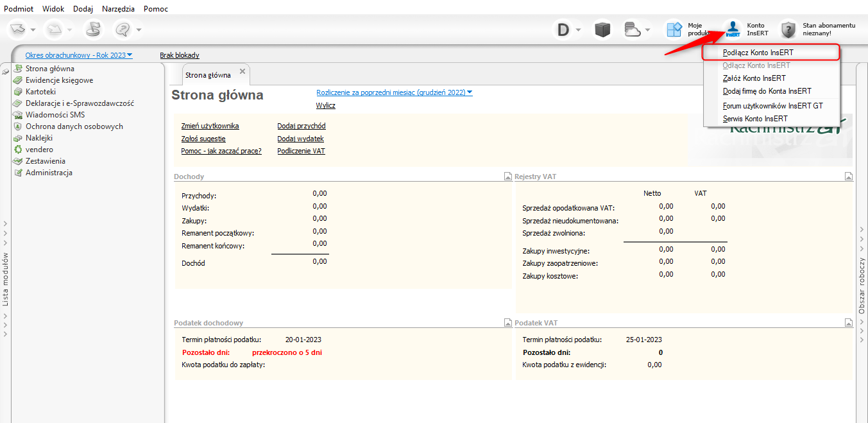Click Dodaj wydatek link
Viewport: 868px width, 423px height.
[300, 139]
